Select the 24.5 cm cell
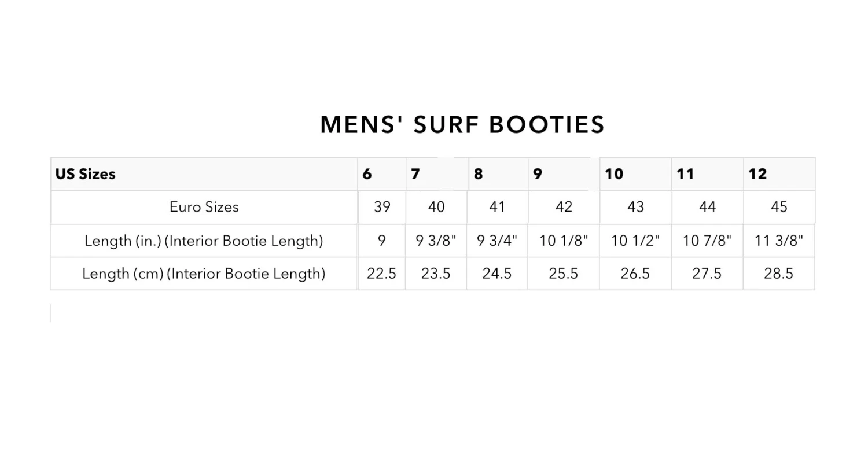 496,274
